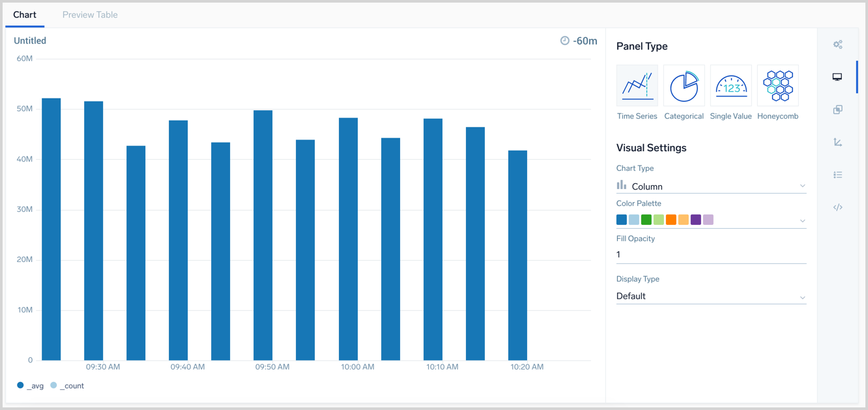Open the list legend icon in sidebar

[837, 175]
